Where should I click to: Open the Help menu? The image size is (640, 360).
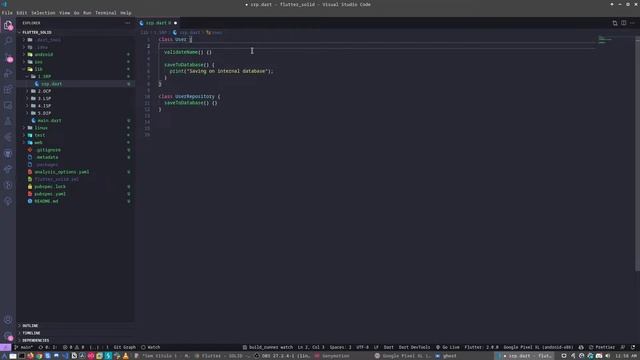pos(126,13)
